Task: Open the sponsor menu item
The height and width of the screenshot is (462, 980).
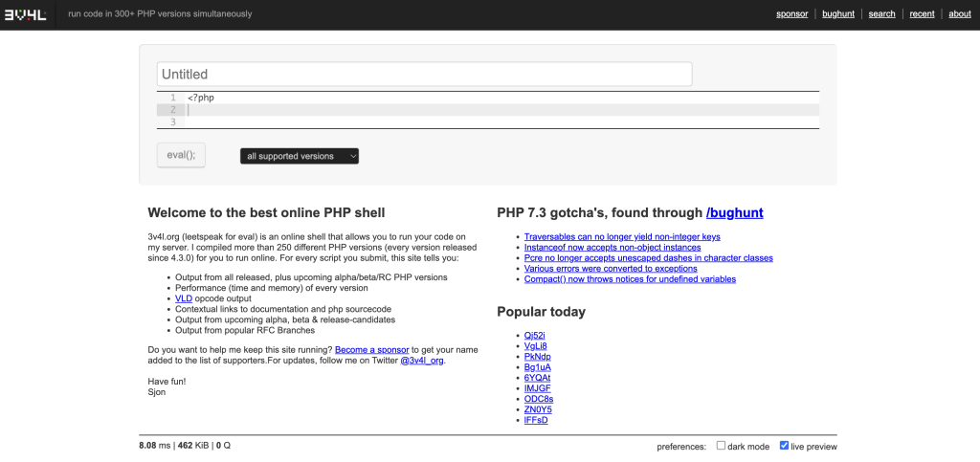Action: (791, 14)
